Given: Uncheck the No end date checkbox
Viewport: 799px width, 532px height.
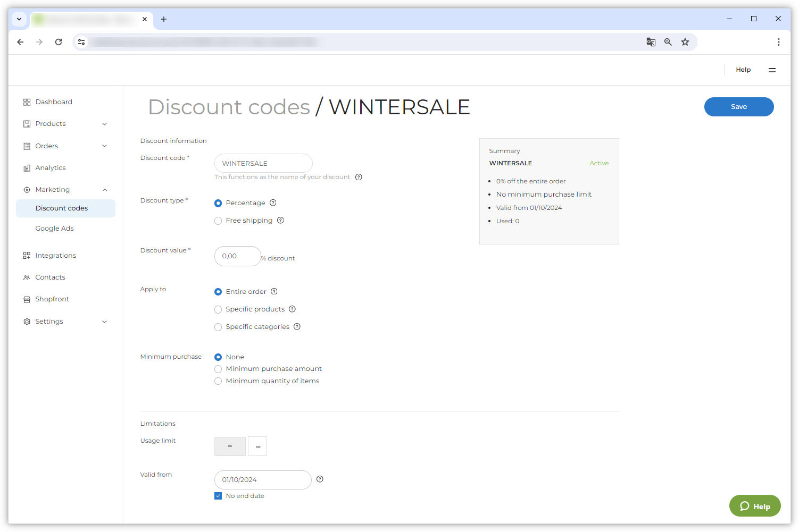Looking at the screenshot, I should point(218,495).
